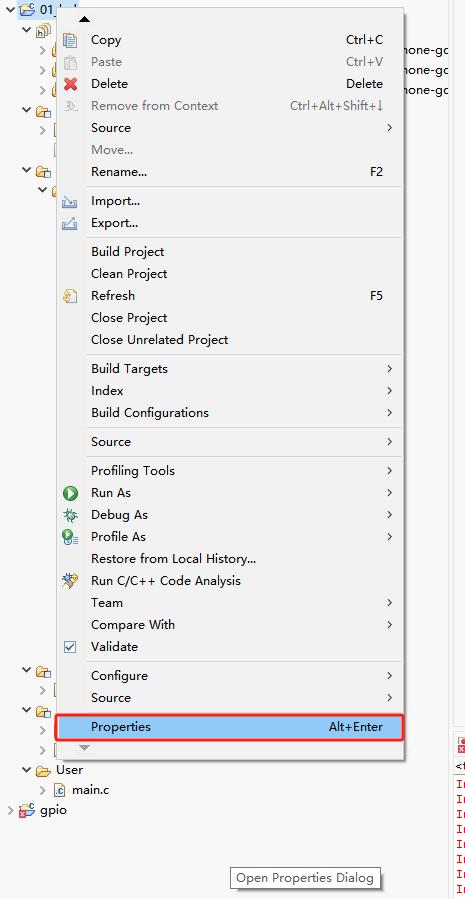Expand the Build Configurations submenu arrow

(389, 413)
